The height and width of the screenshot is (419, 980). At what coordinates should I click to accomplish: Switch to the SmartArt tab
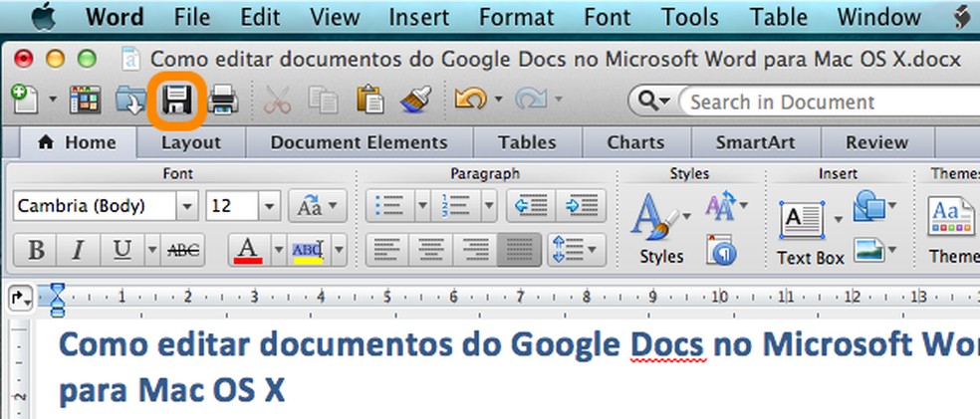click(x=755, y=142)
